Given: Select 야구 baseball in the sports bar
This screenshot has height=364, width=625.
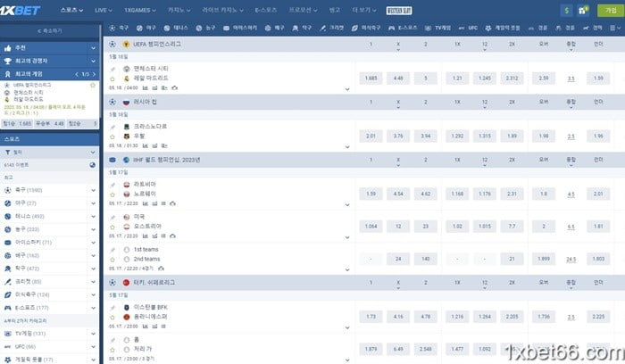Looking at the screenshot, I should pos(146,28).
